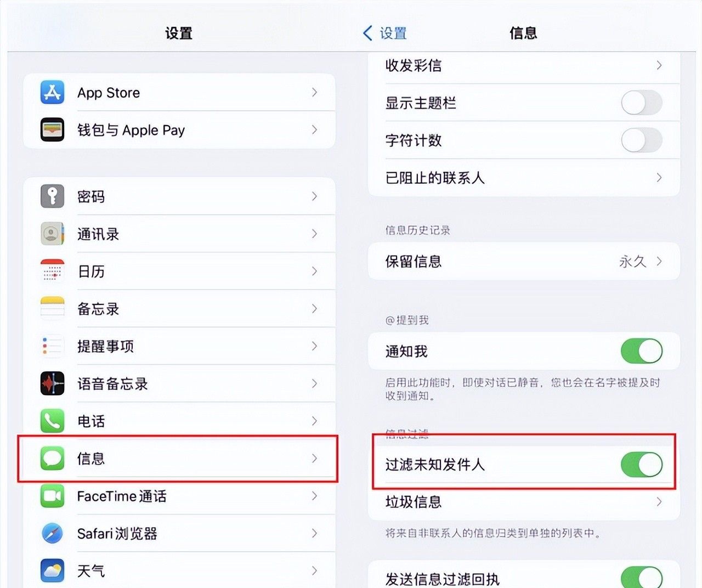This screenshot has width=702, height=588.
Task: Select the 备忘录 notes icon
Action: coord(52,308)
